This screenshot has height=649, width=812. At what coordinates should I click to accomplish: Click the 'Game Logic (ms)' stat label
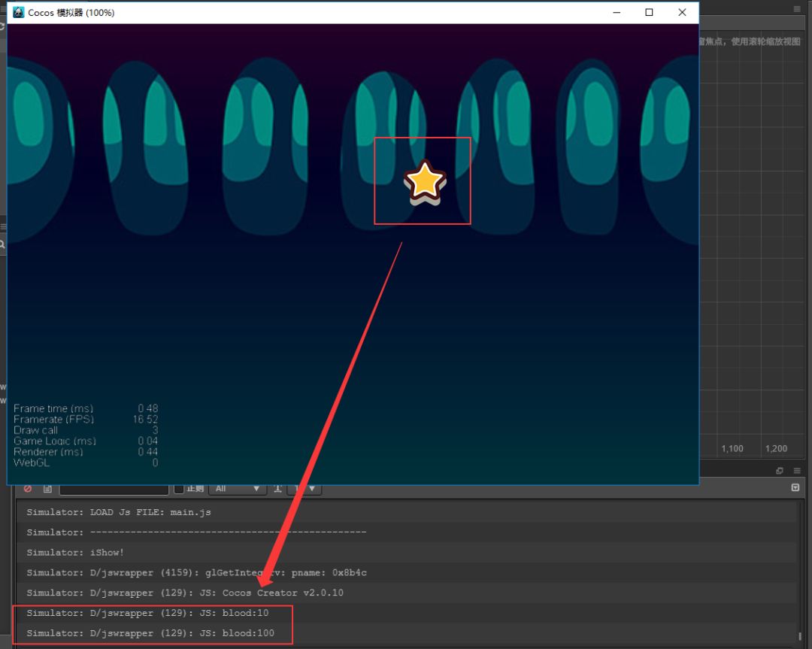coord(55,441)
